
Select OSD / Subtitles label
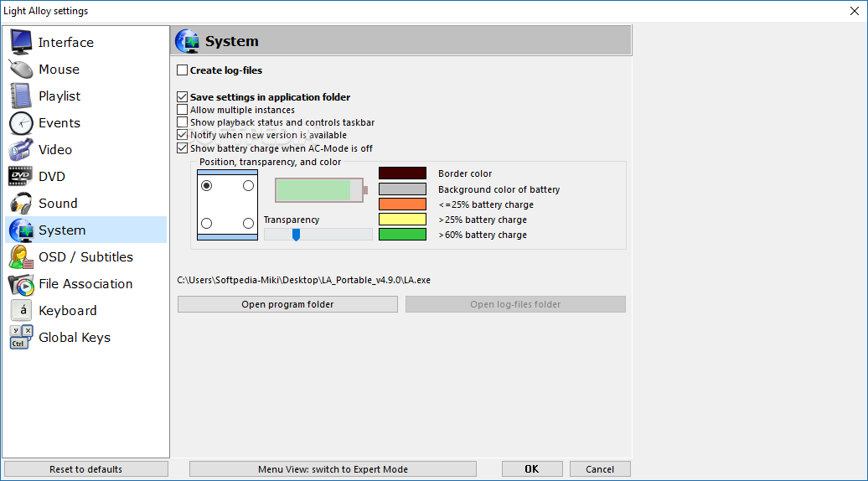click(x=85, y=256)
